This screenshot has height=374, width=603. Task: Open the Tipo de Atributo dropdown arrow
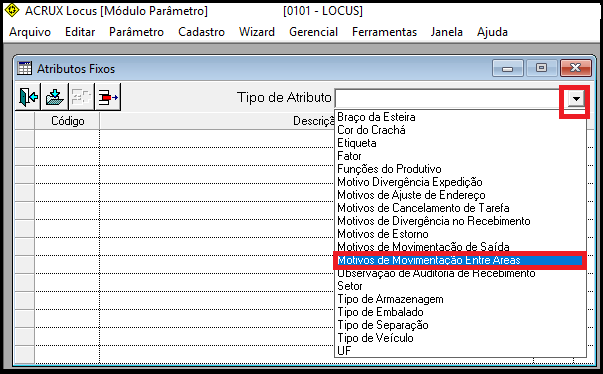(576, 99)
